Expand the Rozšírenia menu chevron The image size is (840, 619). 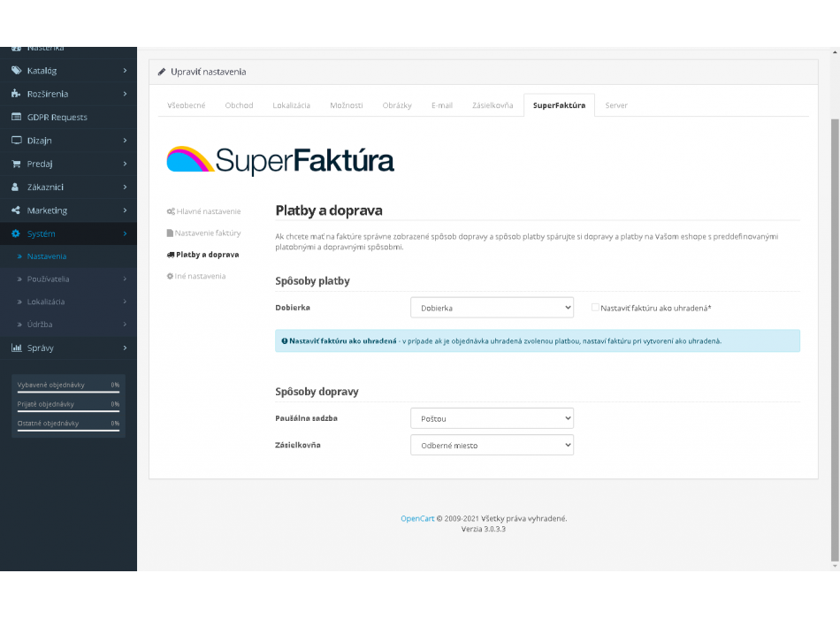125,94
